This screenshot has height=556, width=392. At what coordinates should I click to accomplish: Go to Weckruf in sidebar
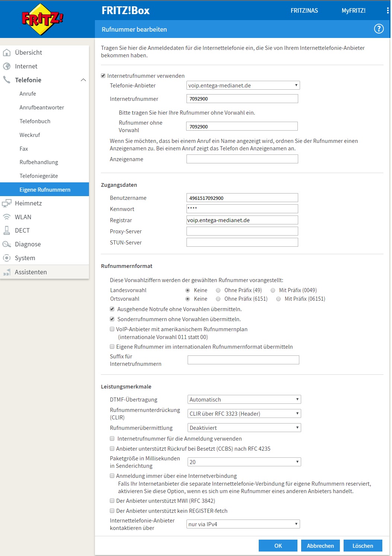click(30, 135)
